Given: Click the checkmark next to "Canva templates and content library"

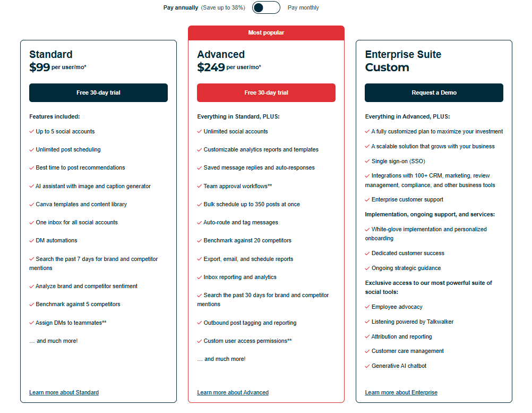Looking at the screenshot, I should 32,204.
